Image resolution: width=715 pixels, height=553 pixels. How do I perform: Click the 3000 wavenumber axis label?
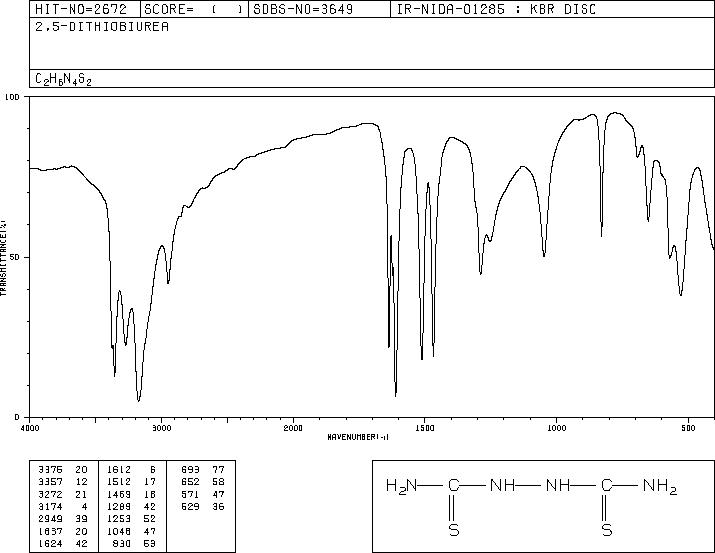(x=161, y=428)
